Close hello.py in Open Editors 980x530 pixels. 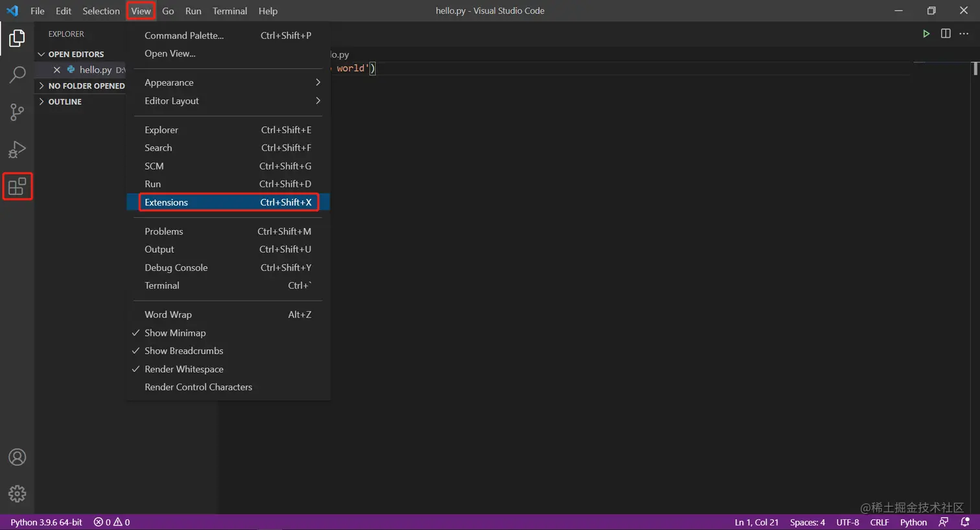(56, 70)
